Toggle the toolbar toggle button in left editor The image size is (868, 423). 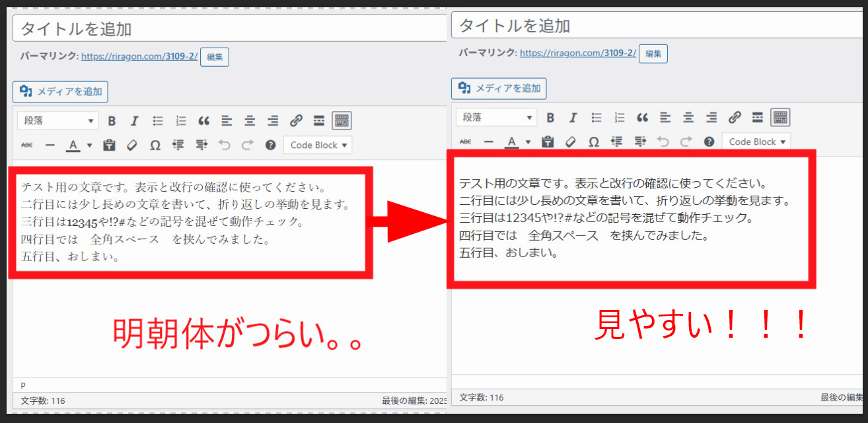click(342, 121)
